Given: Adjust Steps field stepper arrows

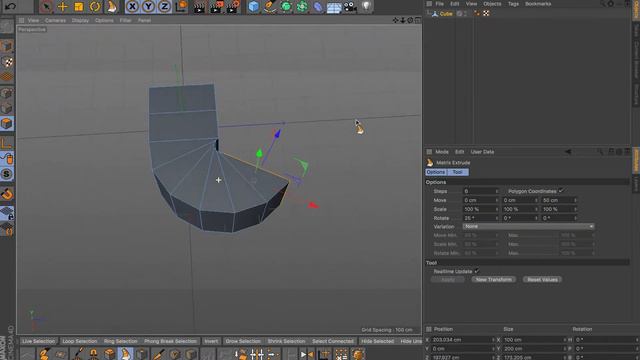Looking at the screenshot, I should coord(497,191).
